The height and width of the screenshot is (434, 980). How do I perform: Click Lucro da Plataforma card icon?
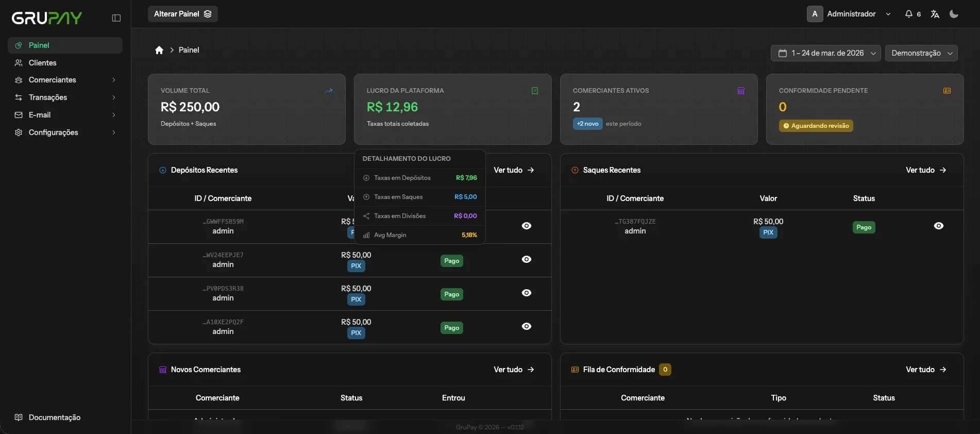pos(535,91)
